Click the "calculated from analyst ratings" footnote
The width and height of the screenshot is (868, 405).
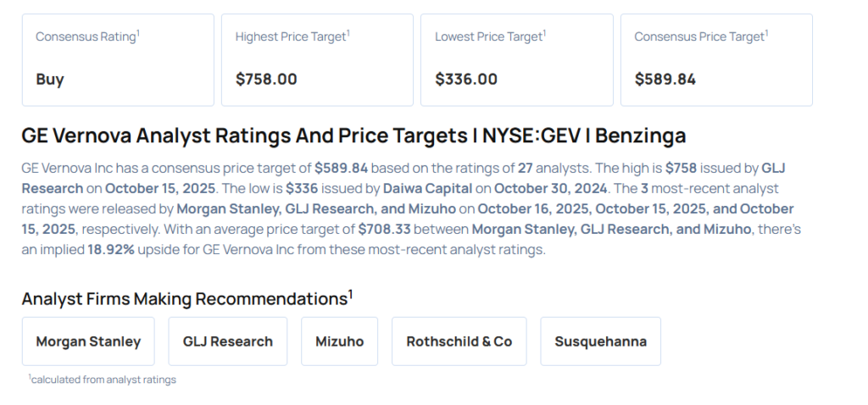[x=103, y=380]
